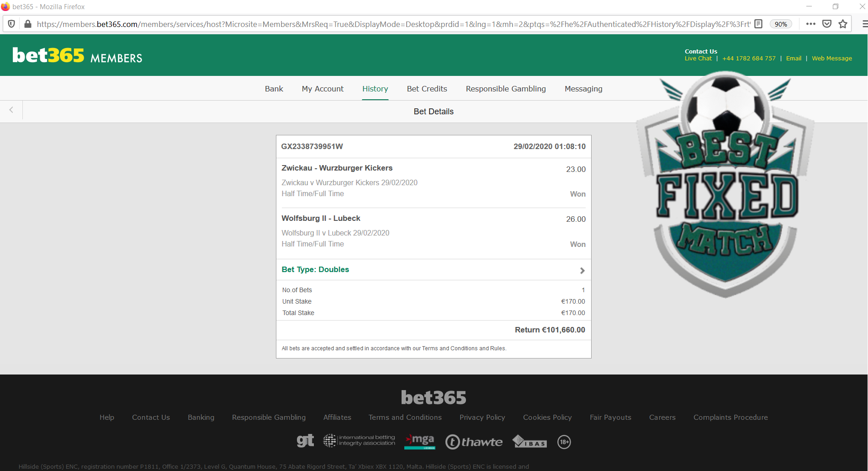Open the footer Help link
The image size is (868, 471).
pos(107,417)
